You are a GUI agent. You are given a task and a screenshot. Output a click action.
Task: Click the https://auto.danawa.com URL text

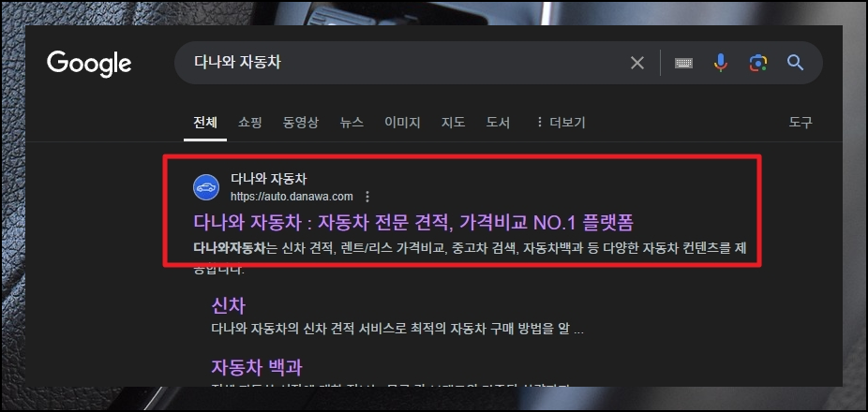292,197
